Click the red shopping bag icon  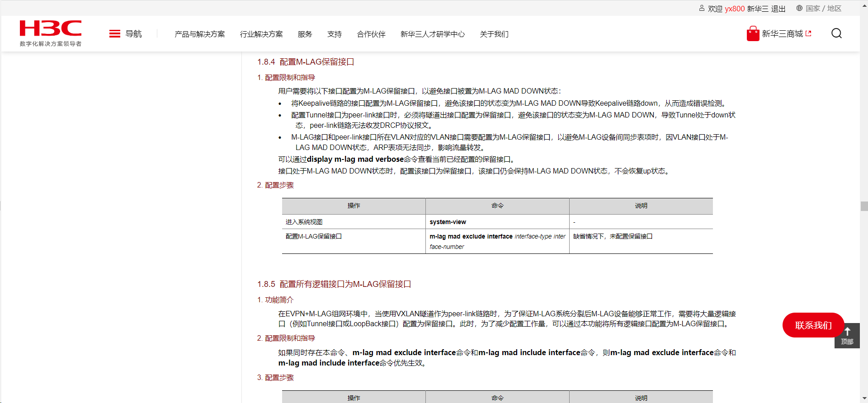click(x=753, y=33)
